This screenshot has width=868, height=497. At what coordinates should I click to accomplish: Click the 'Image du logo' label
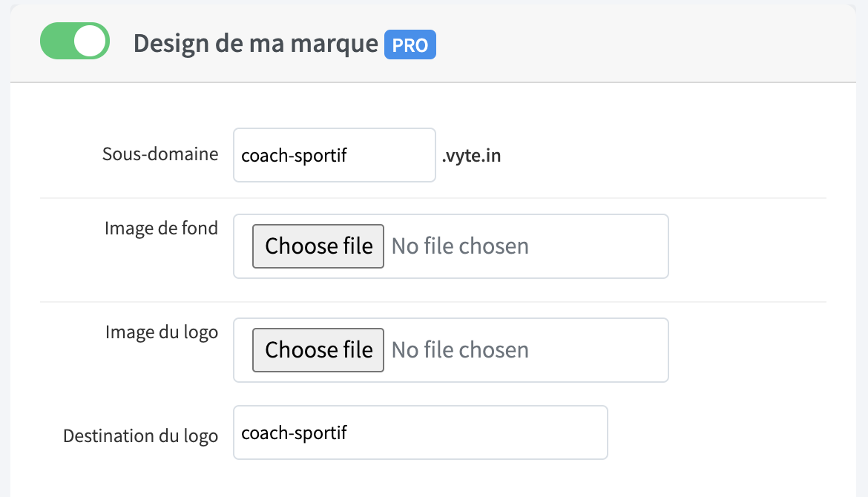(x=162, y=332)
